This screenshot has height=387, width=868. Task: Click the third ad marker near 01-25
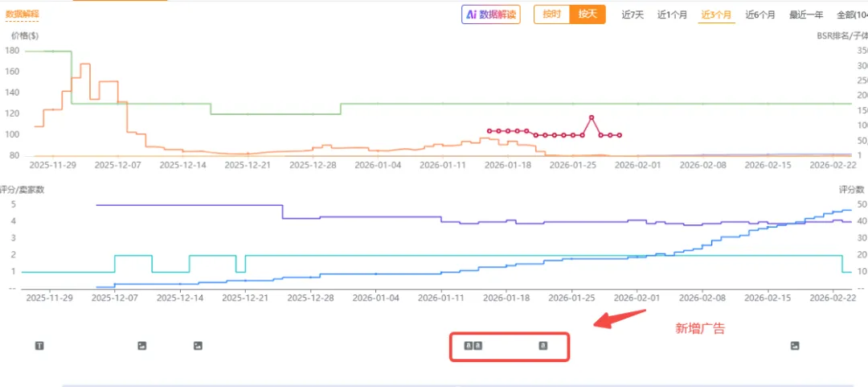point(542,346)
